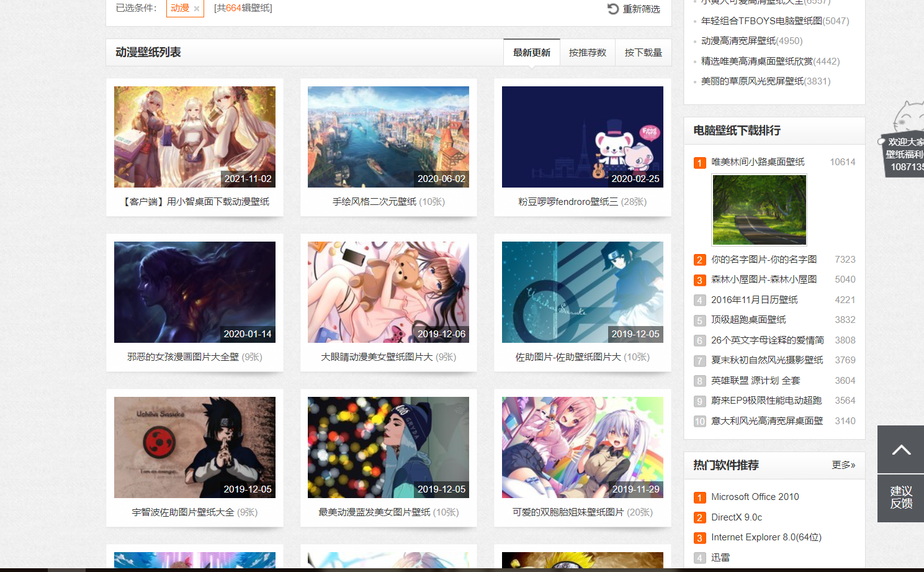Screen dimensions: 924x572
Task: Switch to the 最新更新 tab
Action: tap(532, 53)
